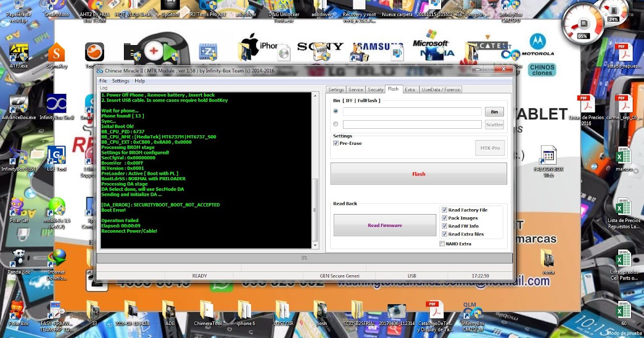Open the SCIUSB2SERIAL desktop folder

point(358,313)
